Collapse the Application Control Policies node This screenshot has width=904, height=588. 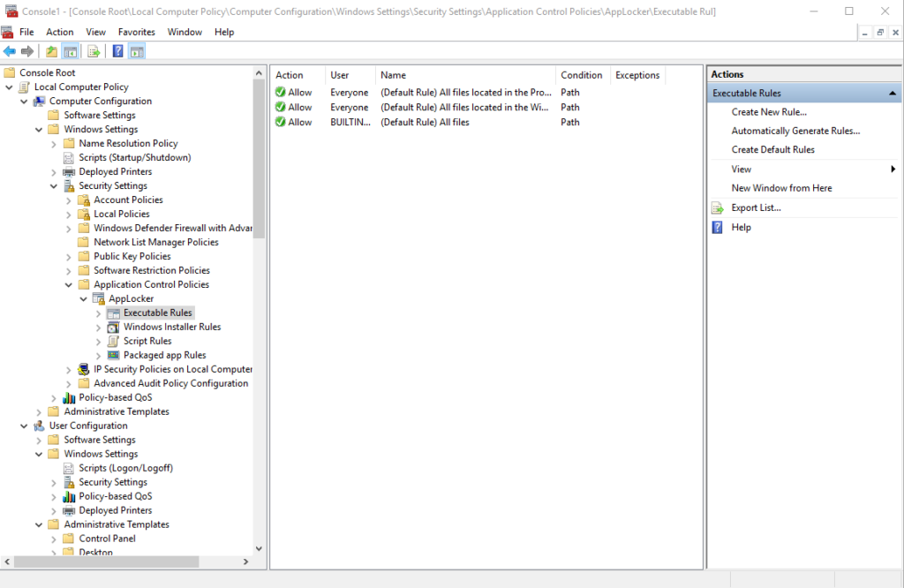pyautogui.click(x=69, y=285)
